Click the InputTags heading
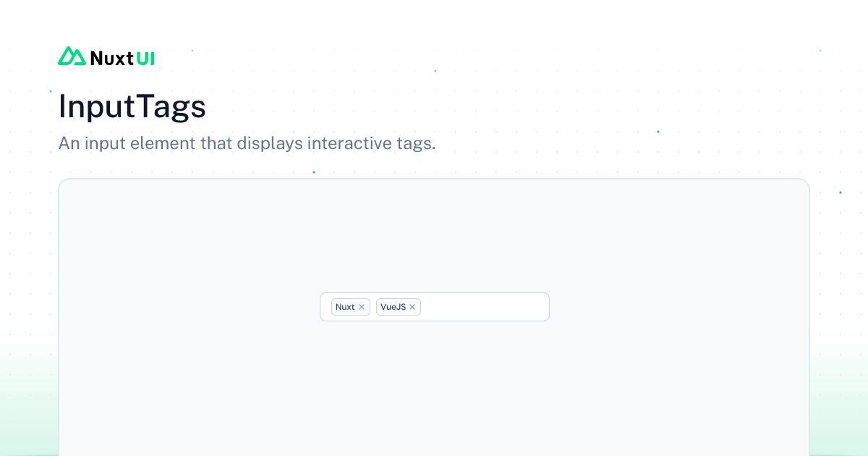Screen dimensions: 868x456 pos(132,106)
